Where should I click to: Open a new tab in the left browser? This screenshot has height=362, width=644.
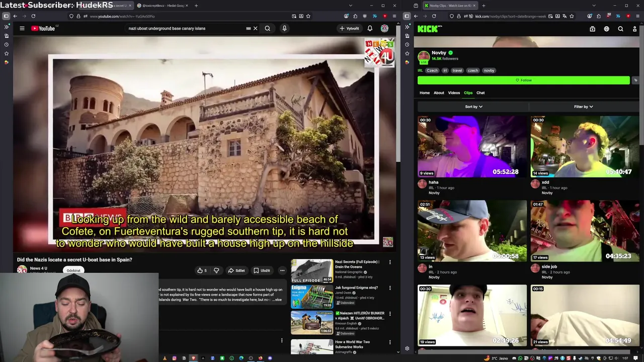point(196,6)
